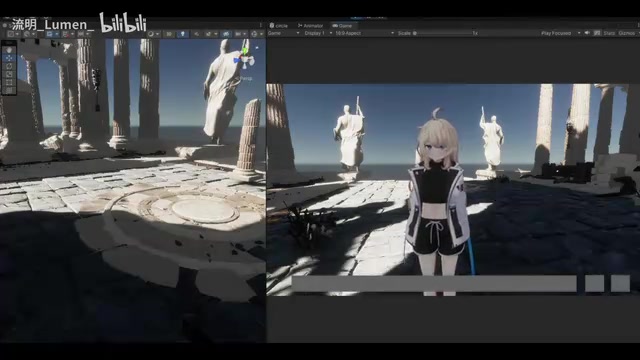Open the Game view mode dropdown
Image resolution: width=640 pixels, height=360 pixels.
coord(283,33)
